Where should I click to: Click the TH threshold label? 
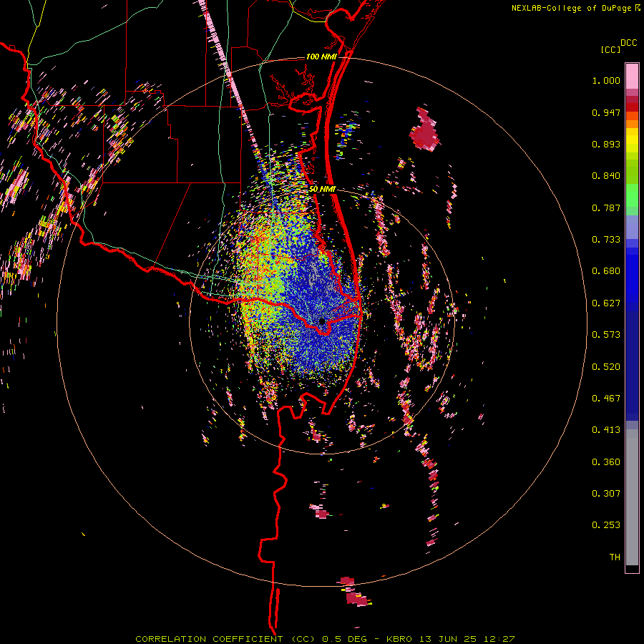coord(615,557)
